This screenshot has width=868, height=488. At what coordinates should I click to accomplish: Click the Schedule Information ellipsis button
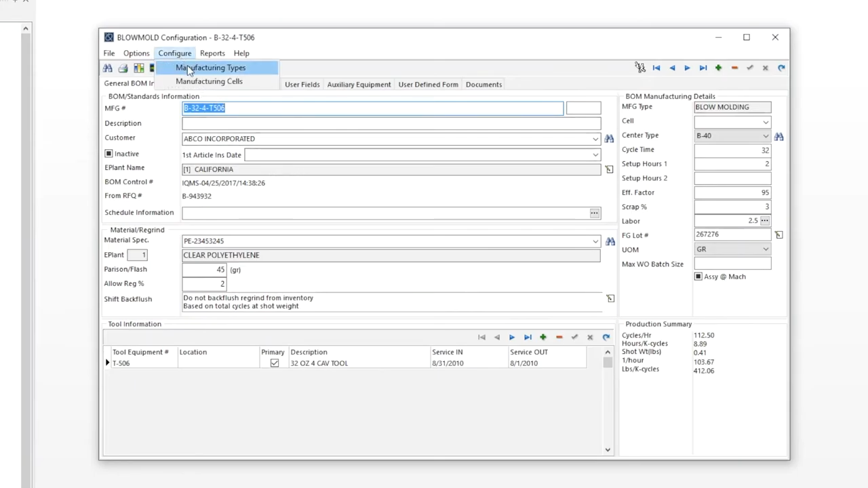(x=594, y=212)
